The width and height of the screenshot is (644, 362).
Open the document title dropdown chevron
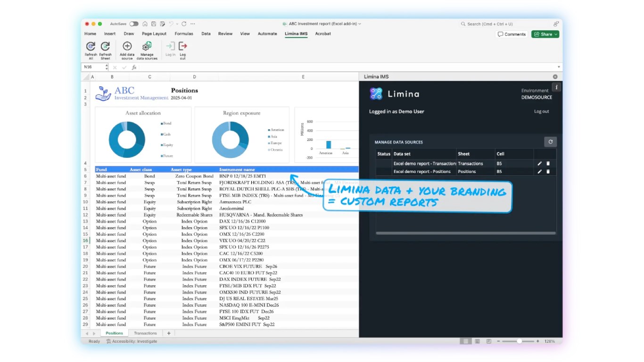[360, 24]
